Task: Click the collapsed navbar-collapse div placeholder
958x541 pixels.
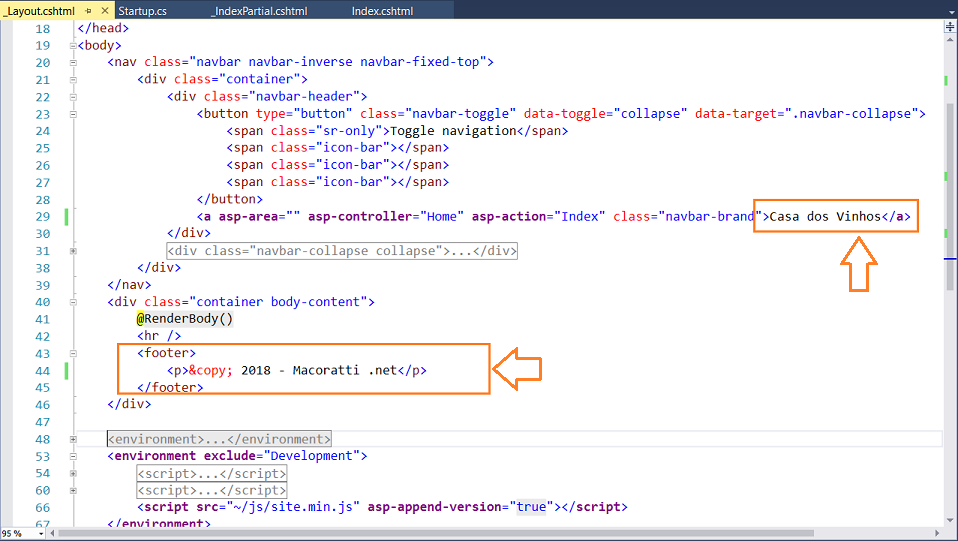Action: tap(342, 251)
